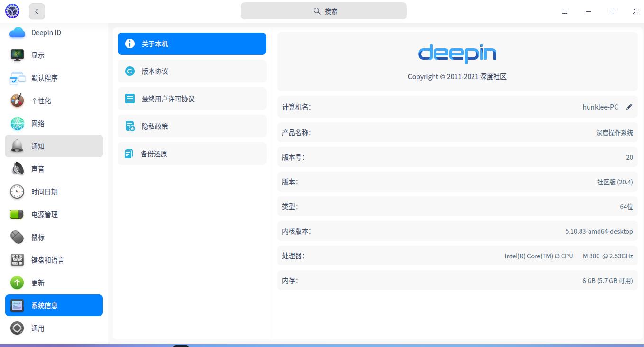Click the 隐私政策 icon
644x347 pixels.
129,126
